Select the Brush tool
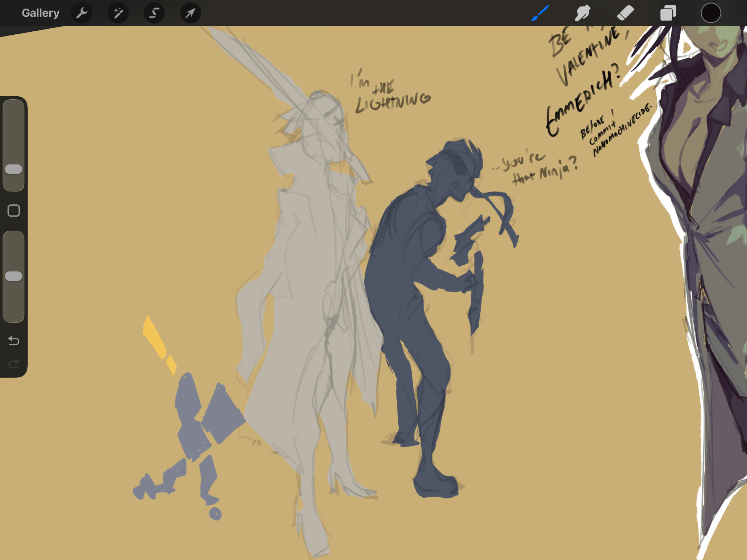This screenshot has width=747, height=560. 540,13
